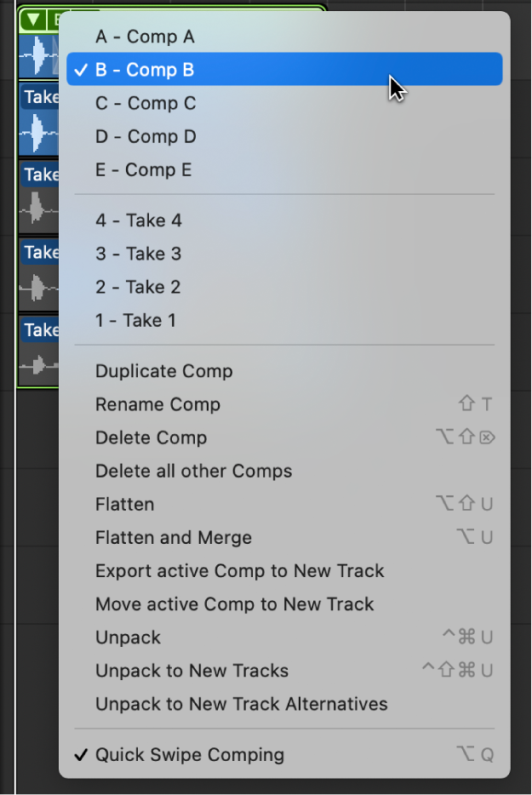Screen dimensions: 532x795
Task: Activate Take 4
Action: click(138, 220)
